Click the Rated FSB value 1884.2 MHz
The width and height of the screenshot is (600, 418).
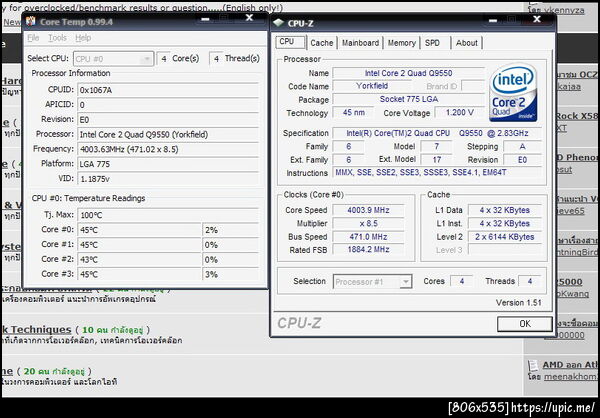368,250
